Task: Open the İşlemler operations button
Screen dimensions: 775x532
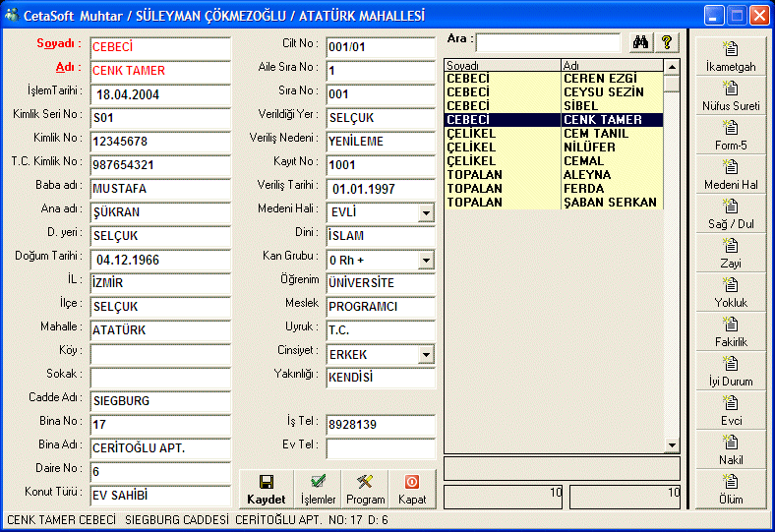Action: pos(318,488)
